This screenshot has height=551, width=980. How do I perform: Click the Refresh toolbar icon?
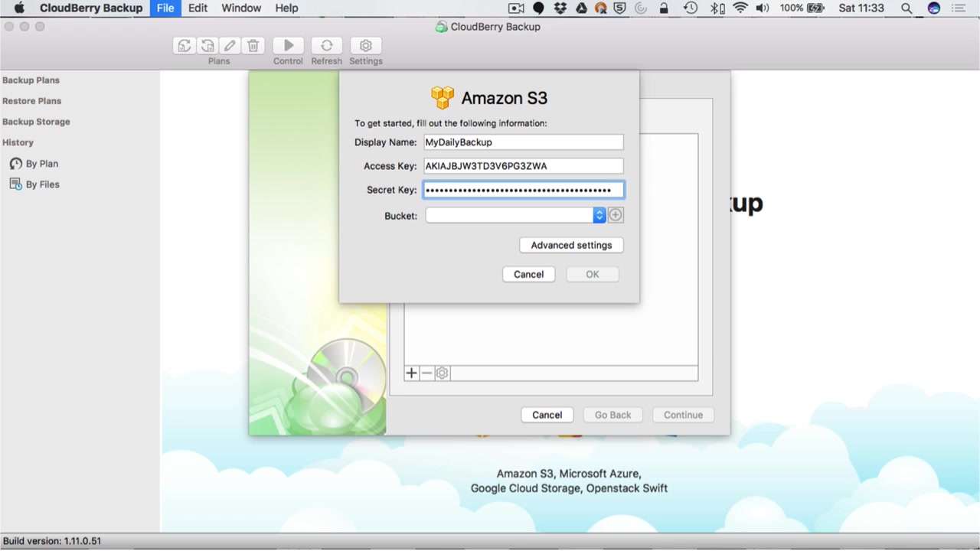pyautogui.click(x=327, y=46)
